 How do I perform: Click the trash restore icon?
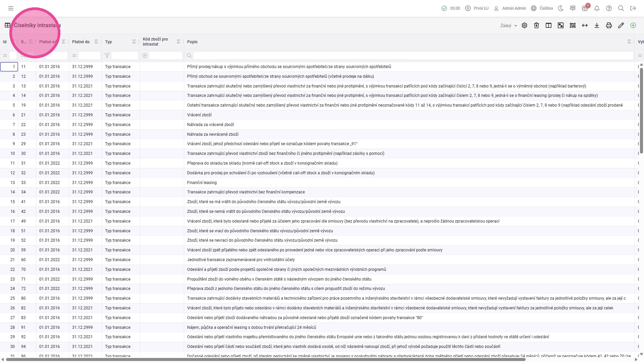(x=536, y=25)
